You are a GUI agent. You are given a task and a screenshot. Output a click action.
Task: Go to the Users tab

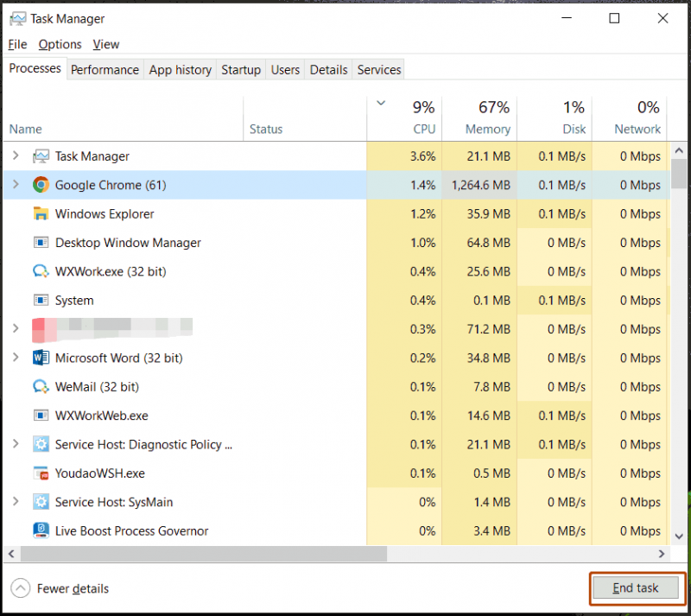[x=285, y=70]
